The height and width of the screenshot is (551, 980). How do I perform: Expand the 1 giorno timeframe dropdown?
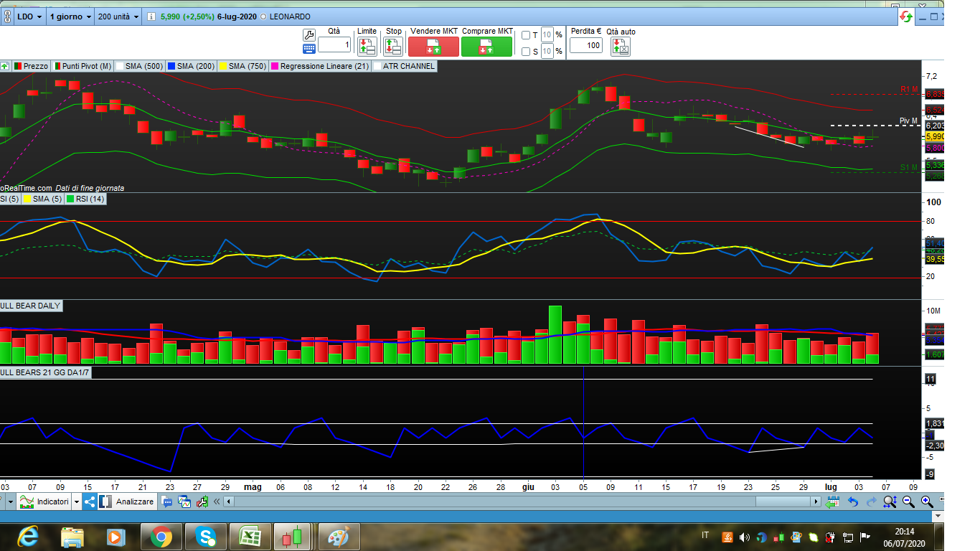(x=70, y=17)
